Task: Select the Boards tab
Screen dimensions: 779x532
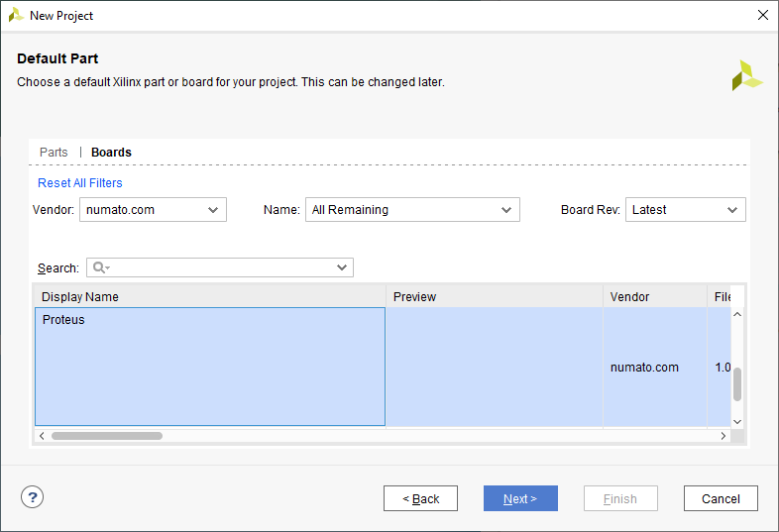Action: click(111, 153)
